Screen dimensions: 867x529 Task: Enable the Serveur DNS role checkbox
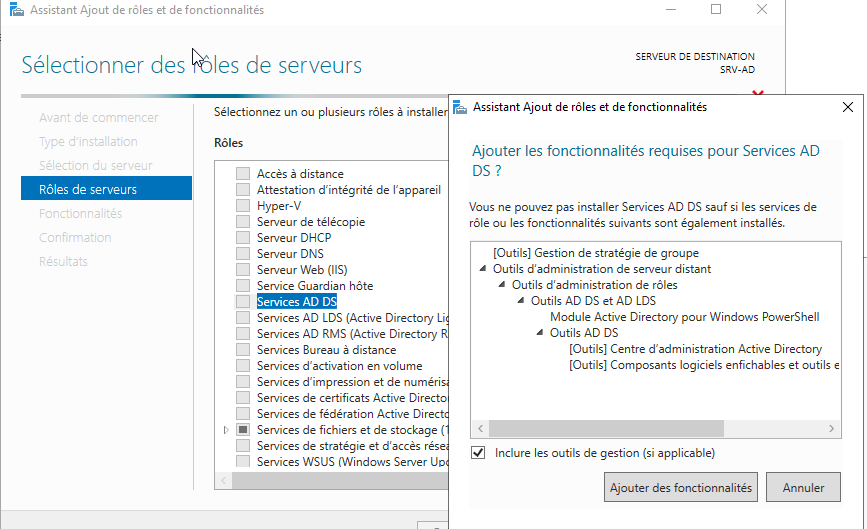pyautogui.click(x=243, y=254)
